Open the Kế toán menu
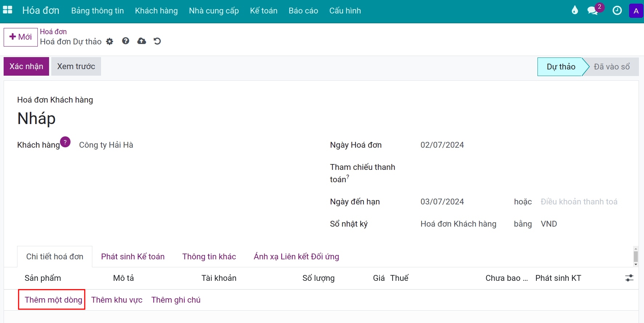This screenshot has width=644, height=323. 264,11
